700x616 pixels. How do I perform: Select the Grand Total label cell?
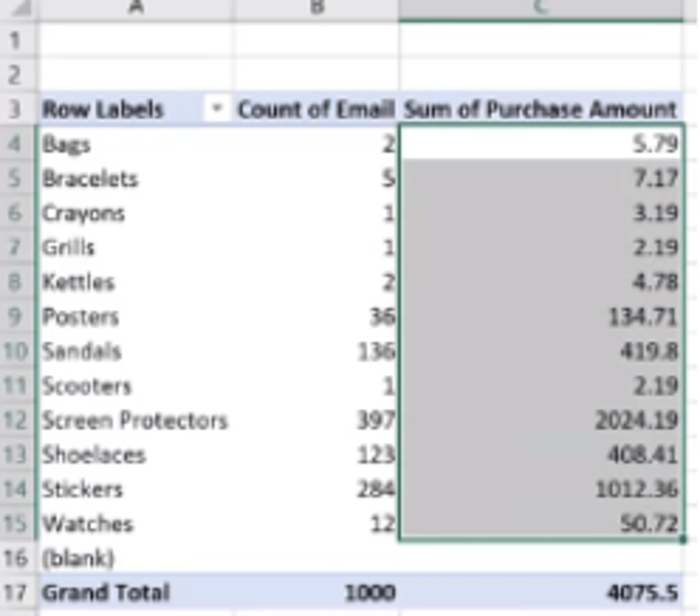point(106,593)
